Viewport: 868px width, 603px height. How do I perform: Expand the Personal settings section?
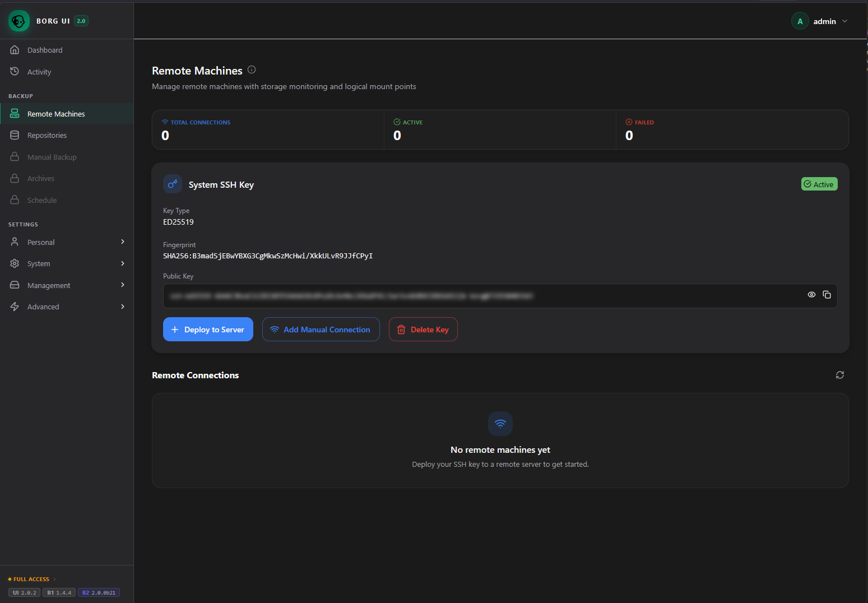[x=67, y=242]
